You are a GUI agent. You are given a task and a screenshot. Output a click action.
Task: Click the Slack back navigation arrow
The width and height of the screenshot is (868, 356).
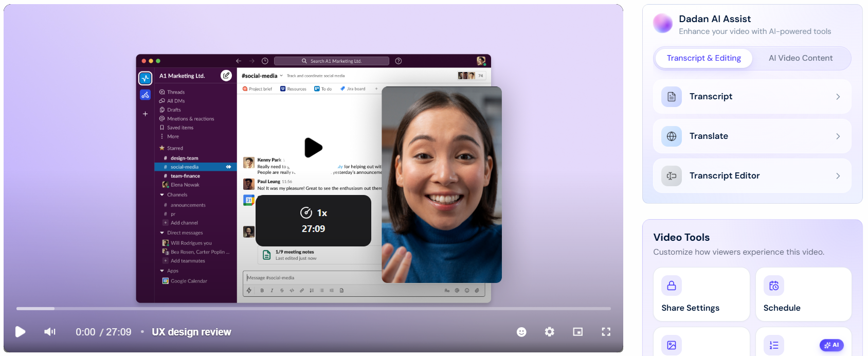point(239,61)
